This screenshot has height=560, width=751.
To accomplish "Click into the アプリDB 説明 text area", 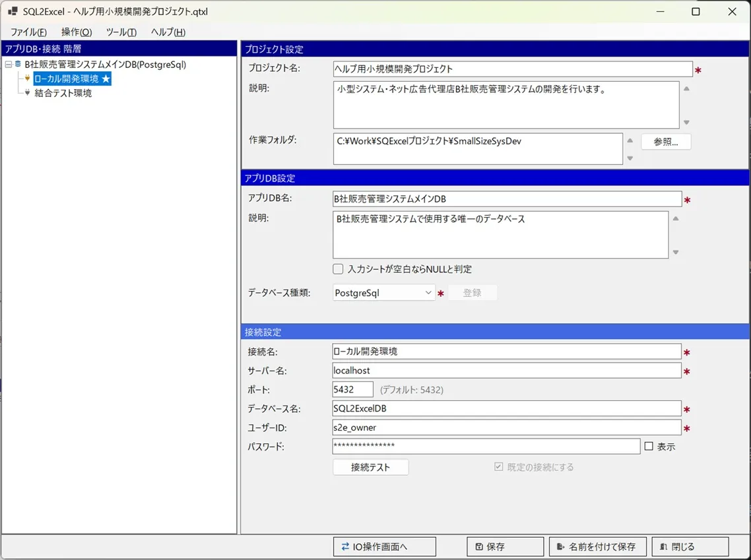I will click(501, 235).
